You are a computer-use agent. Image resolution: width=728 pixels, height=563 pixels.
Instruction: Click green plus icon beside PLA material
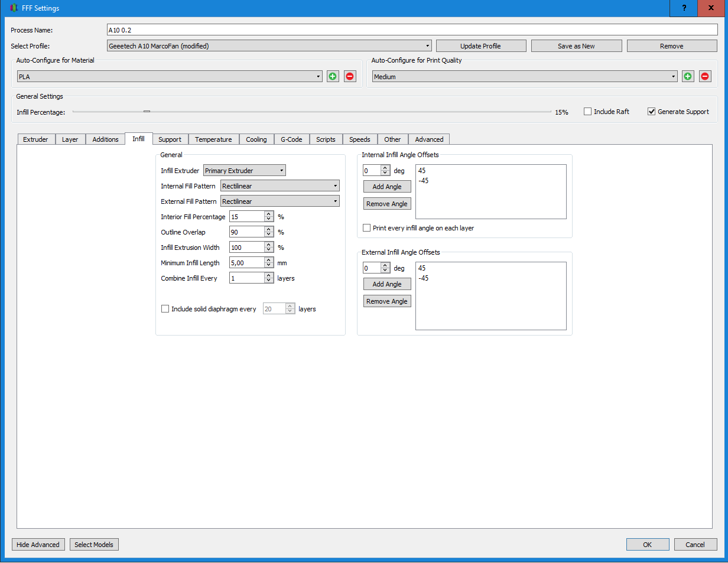(333, 76)
